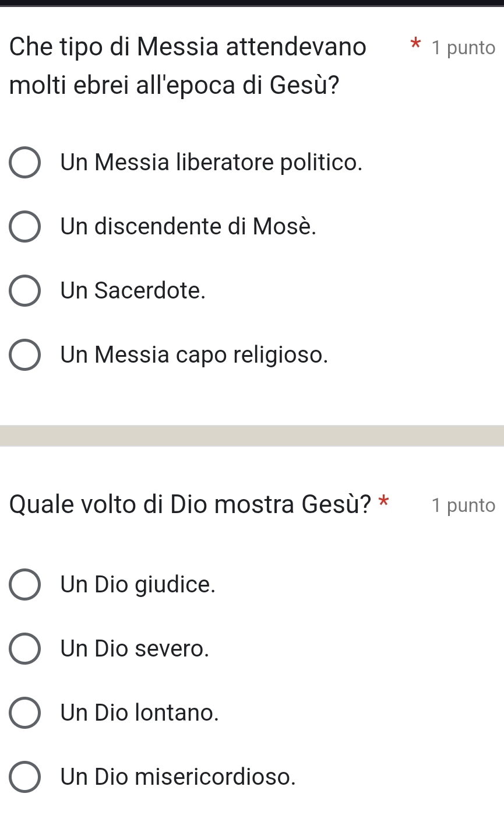Click the 'Un discendente di Mosè.' answer text
This screenshot has width=504, height=825.
coord(189,226)
